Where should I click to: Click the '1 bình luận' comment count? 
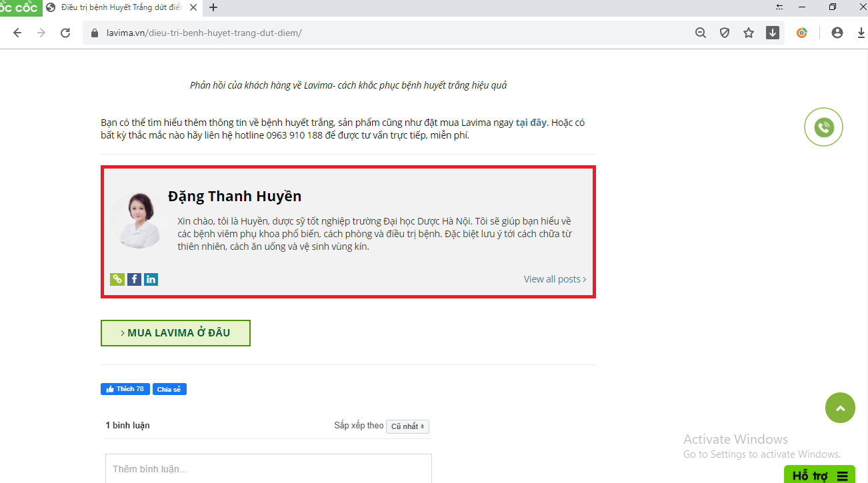pyautogui.click(x=127, y=425)
